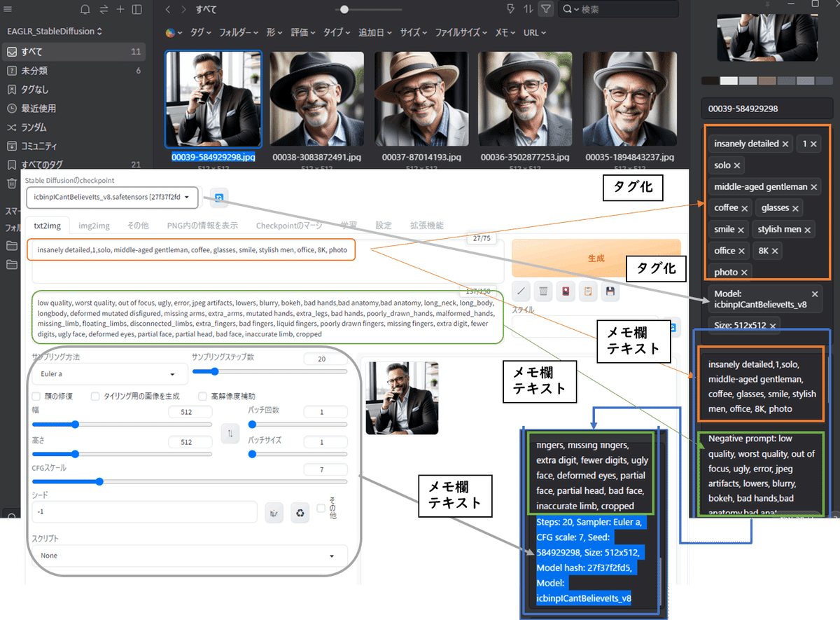Screen dimensions: 840x620
Task: Click the switch-library arrows icon in Eagle's top bar
Action: pos(104,9)
